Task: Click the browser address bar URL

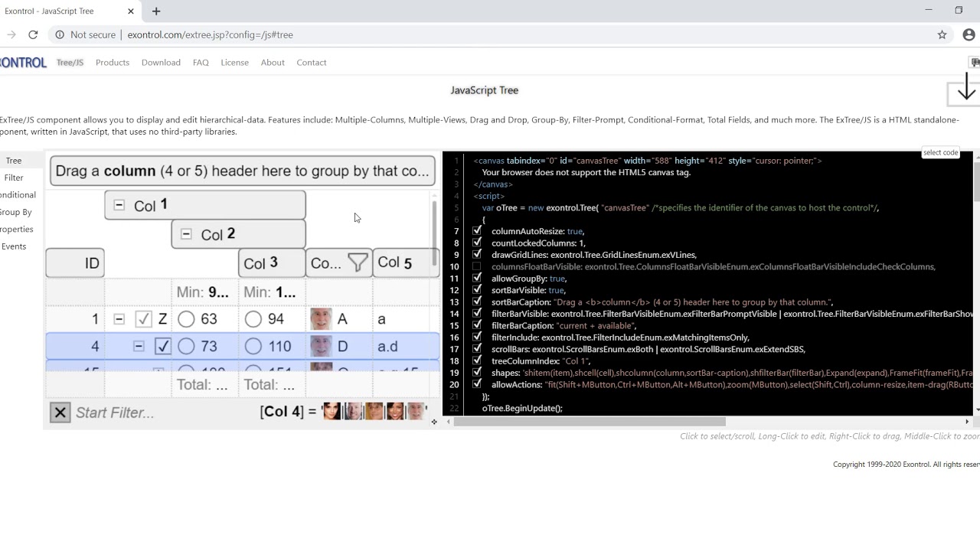Action: coord(210,34)
